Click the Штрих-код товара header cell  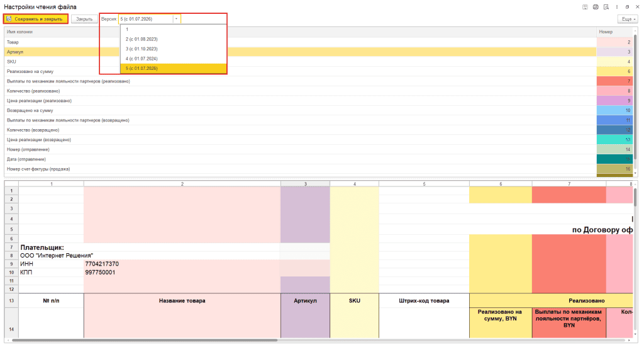(x=425, y=300)
